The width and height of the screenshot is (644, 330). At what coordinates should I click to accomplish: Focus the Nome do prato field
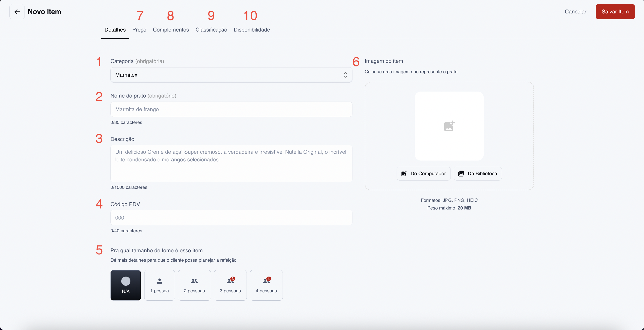tap(231, 109)
